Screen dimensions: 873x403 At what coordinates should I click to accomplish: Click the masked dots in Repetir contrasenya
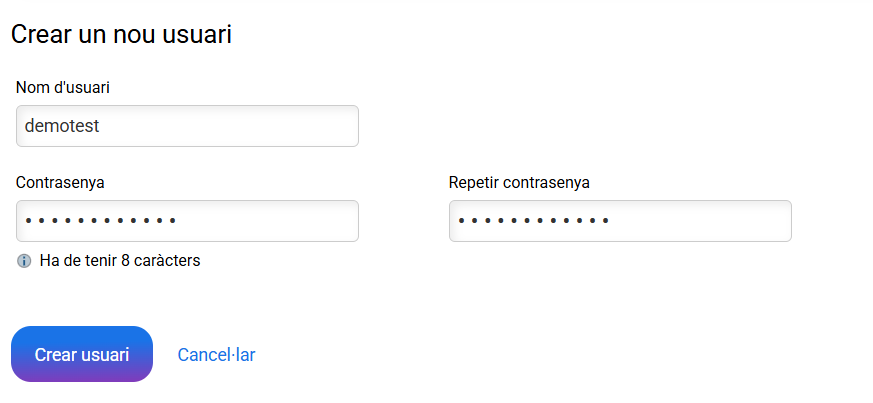[533, 221]
